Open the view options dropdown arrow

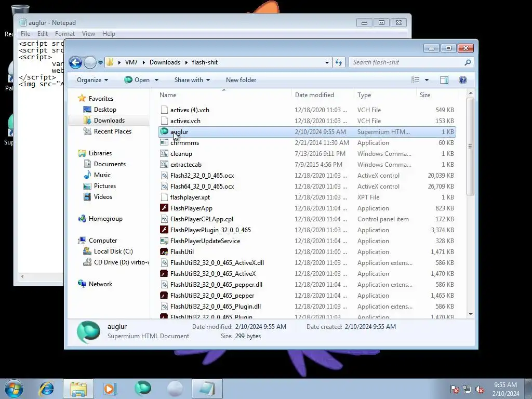[427, 80]
